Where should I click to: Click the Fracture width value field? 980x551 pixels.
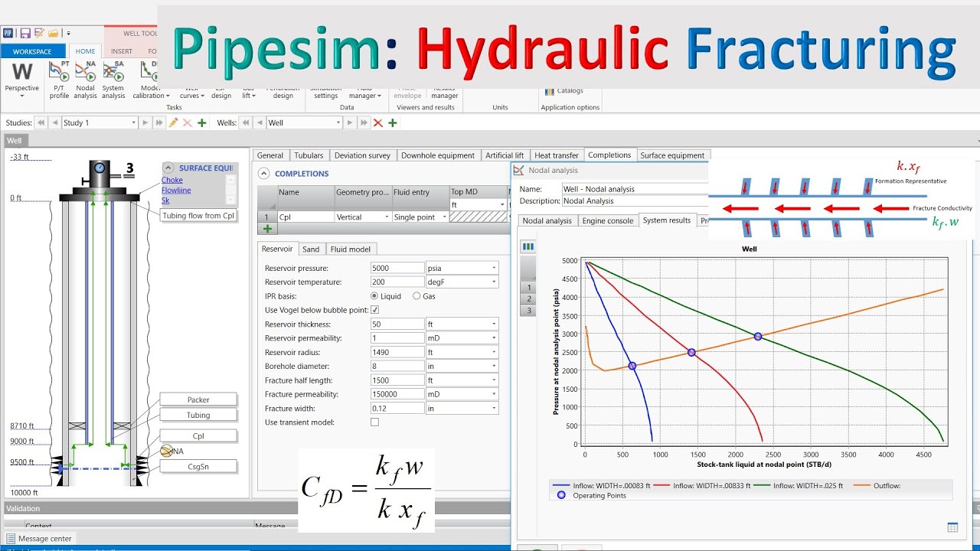click(x=397, y=409)
